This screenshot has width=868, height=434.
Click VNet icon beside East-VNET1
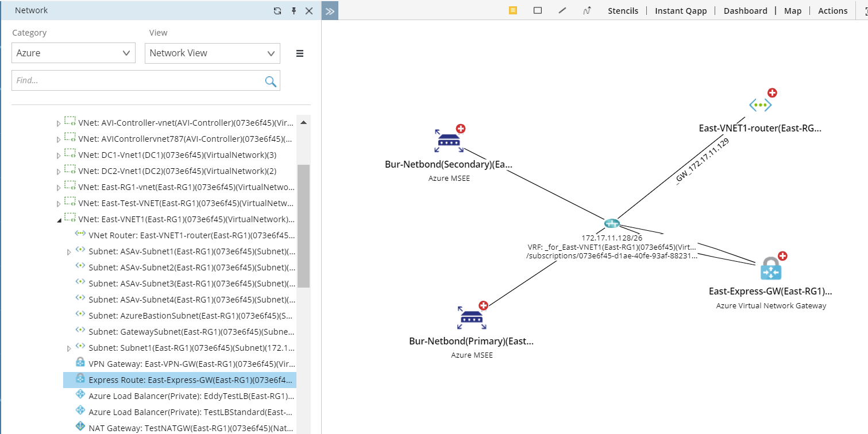(70, 218)
